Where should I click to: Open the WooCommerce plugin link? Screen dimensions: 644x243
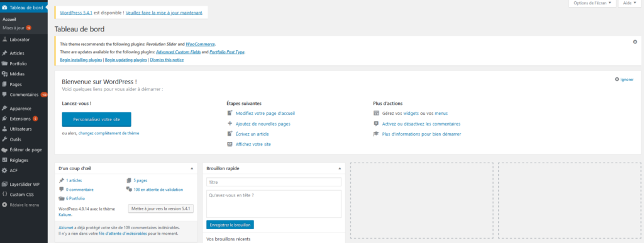click(201, 44)
